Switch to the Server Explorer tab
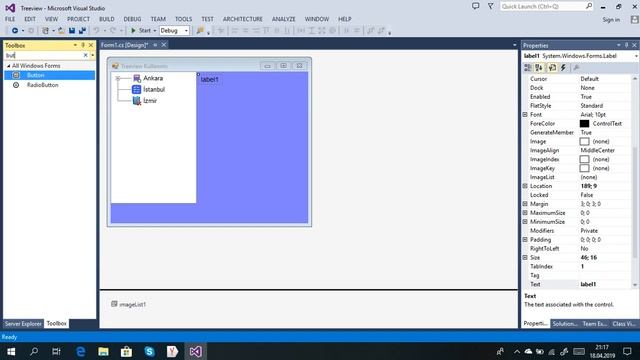640x360 pixels. (x=23, y=324)
